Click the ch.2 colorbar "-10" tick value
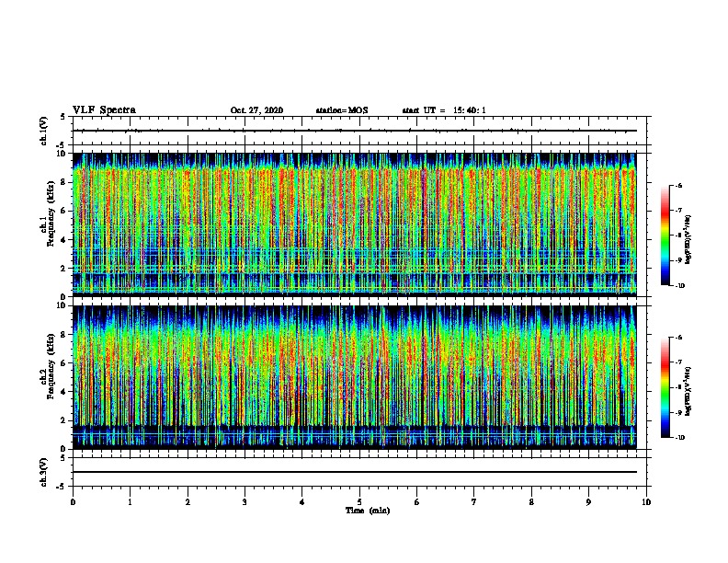 [679, 438]
